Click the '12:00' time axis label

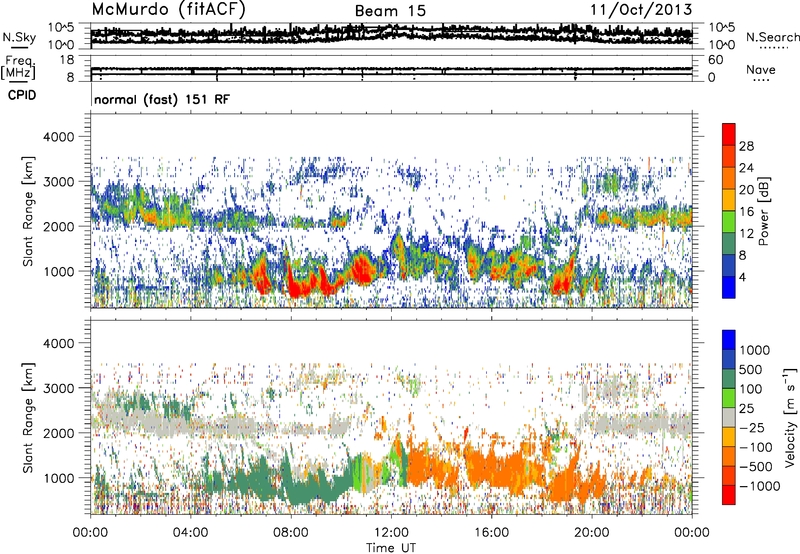tap(391, 533)
